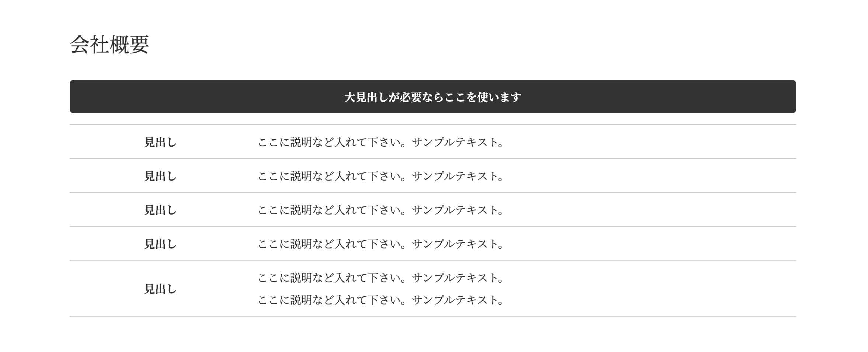Click the dark 大見出し header banner
868x352 pixels.
click(433, 97)
